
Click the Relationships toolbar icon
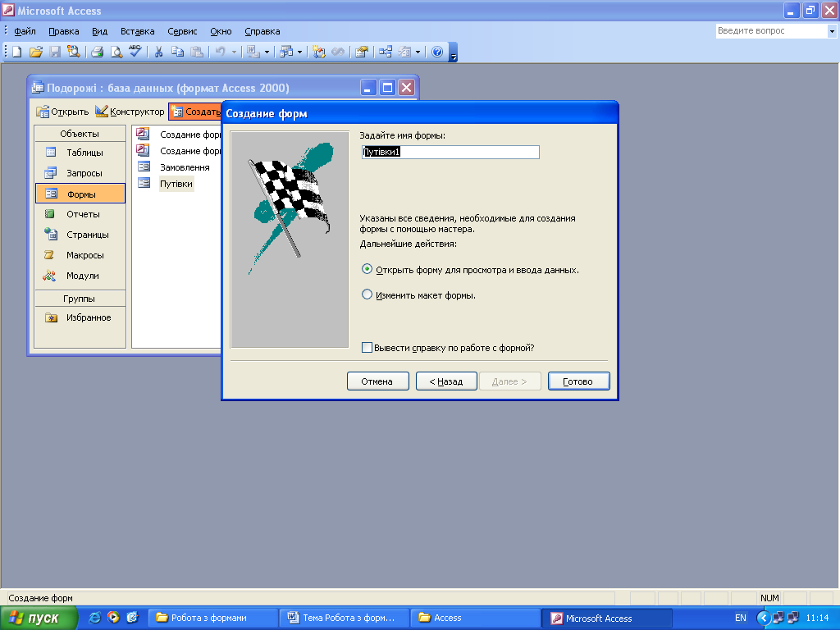click(x=386, y=52)
